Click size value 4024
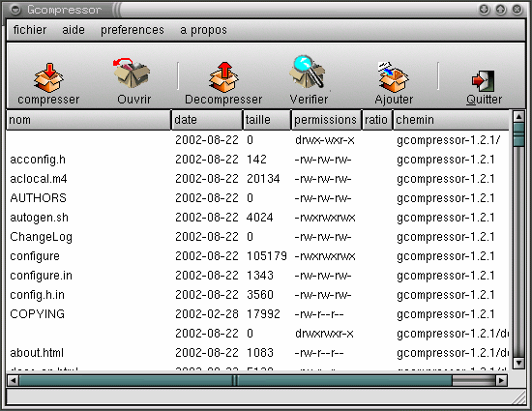This screenshot has height=411, width=532. coord(259,218)
